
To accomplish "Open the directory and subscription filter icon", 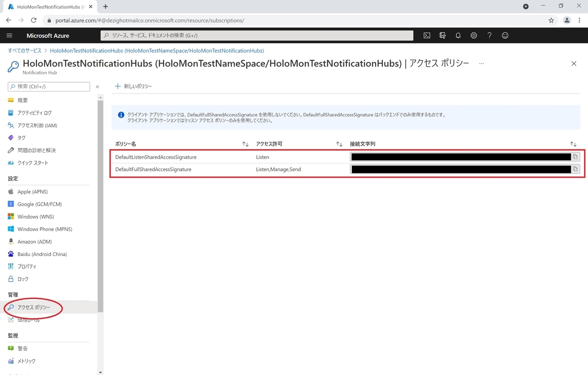I will pos(442,35).
